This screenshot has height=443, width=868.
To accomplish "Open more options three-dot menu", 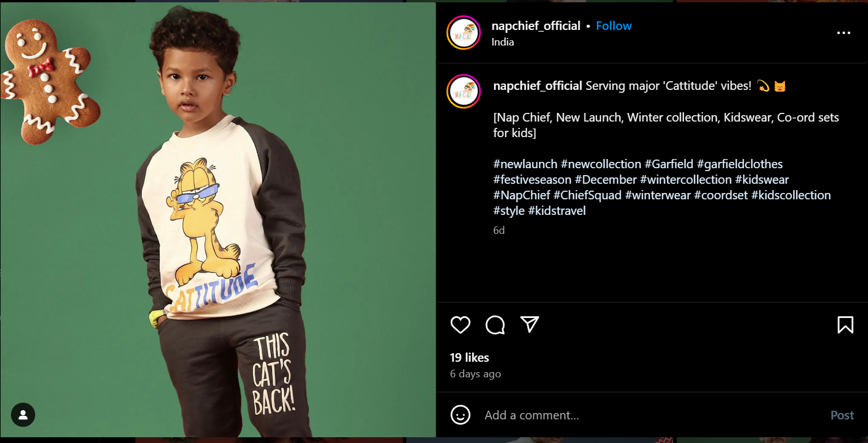I will click(x=843, y=33).
